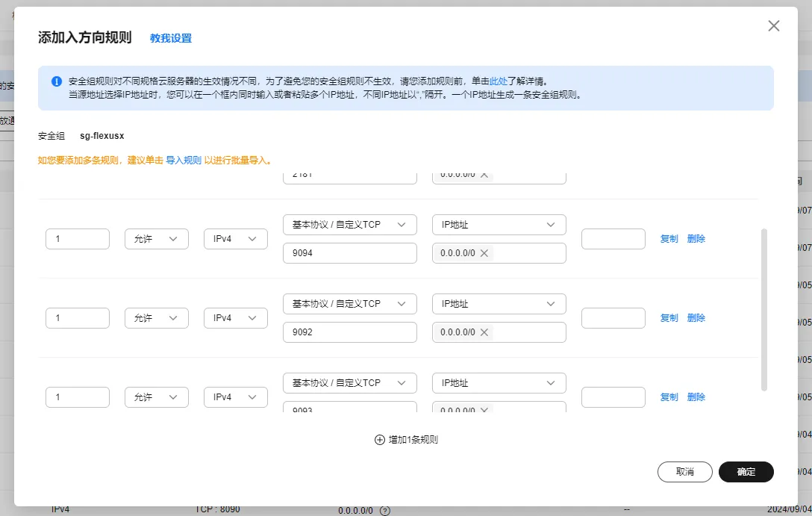Delete the port 9092 rule with 删除
This screenshot has height=516, width=812.
(x=696, y=318)
